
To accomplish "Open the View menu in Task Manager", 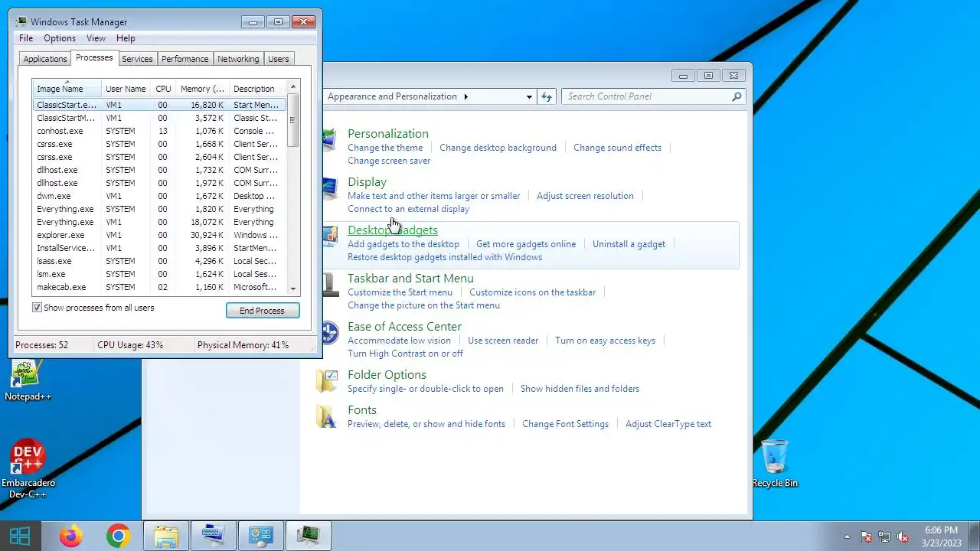I will [96, 38].
